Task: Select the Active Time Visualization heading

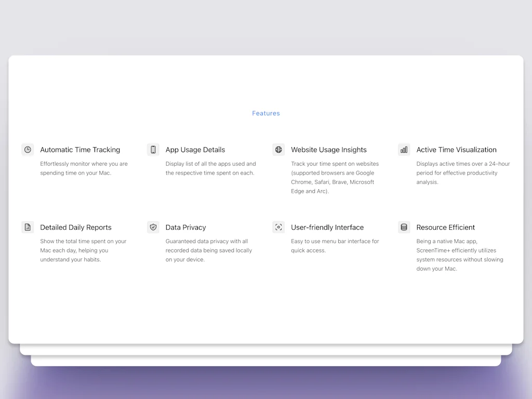Action: 456,150
